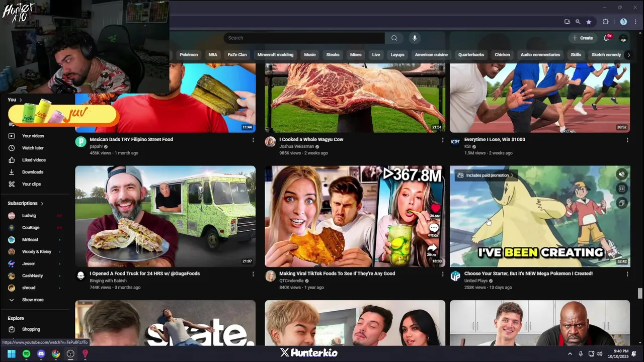Viewport: 644px width, 362px height.
Task: Click the Chrome bookmark star icon
Action: tap(589, 22)
